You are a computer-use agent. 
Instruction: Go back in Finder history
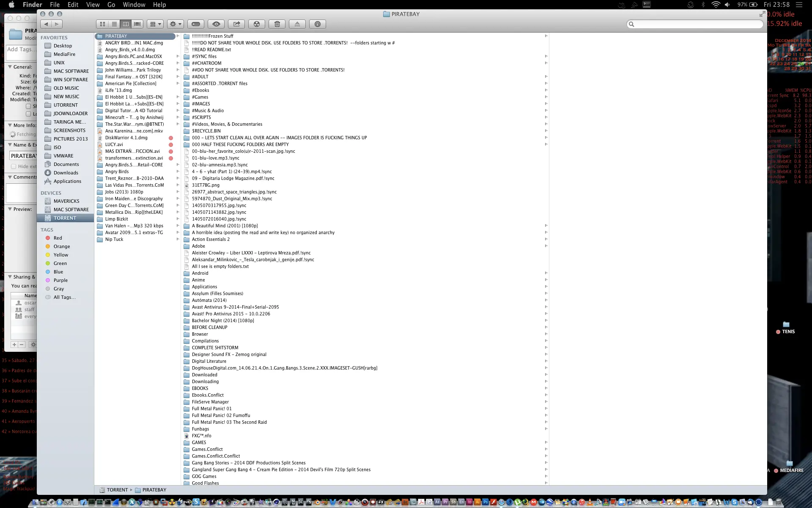click(46, 24)
